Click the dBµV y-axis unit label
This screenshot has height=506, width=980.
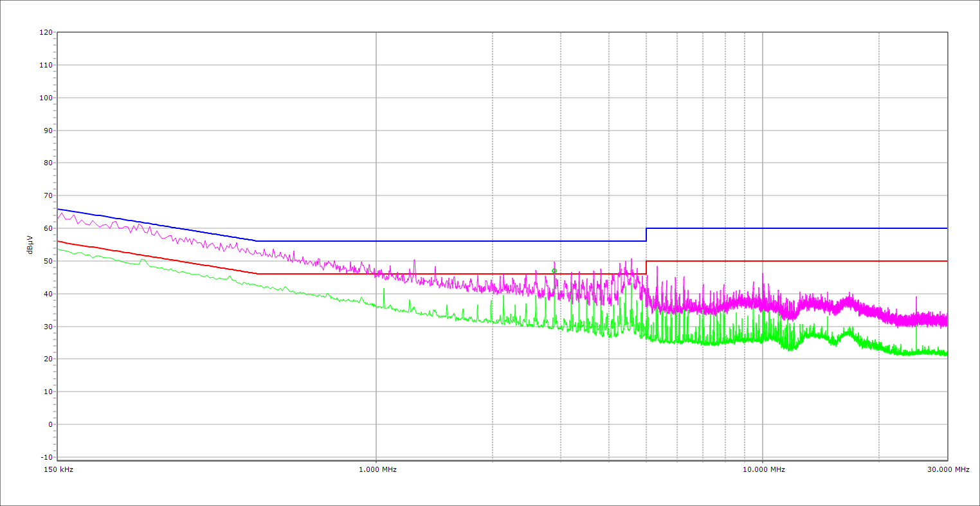tap(30, 244)
